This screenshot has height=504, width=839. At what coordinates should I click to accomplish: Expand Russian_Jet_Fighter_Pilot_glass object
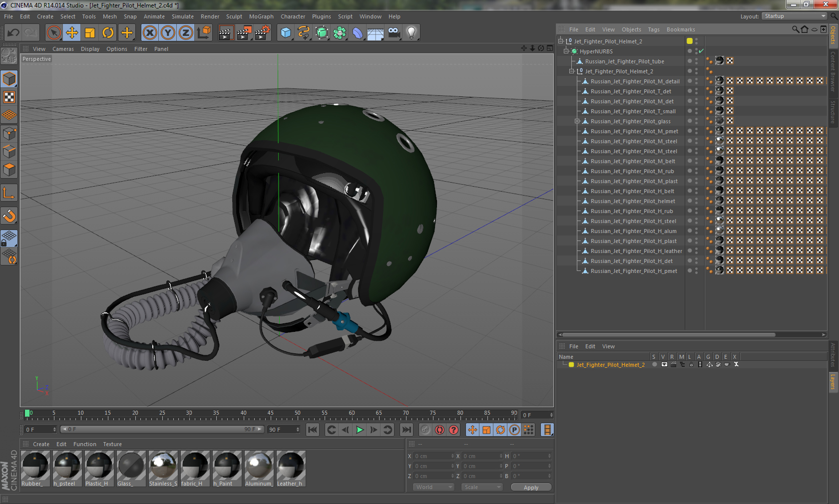(x=577, y=121)
